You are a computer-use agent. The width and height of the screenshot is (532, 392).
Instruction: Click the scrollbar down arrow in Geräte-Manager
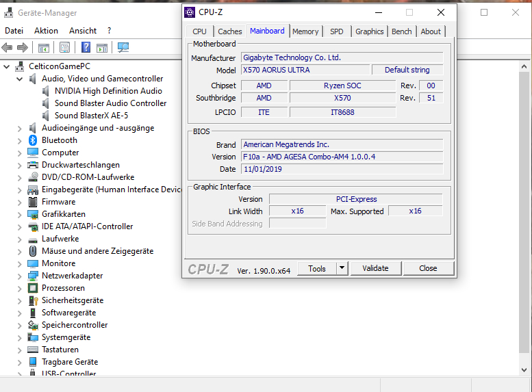pos(524,370)
